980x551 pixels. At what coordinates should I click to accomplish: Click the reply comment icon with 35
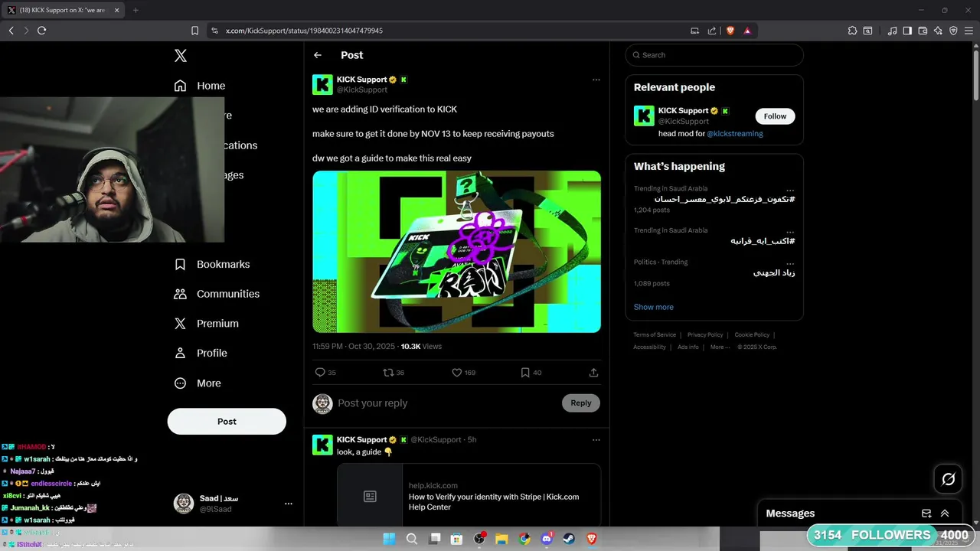tap(325, 373)
